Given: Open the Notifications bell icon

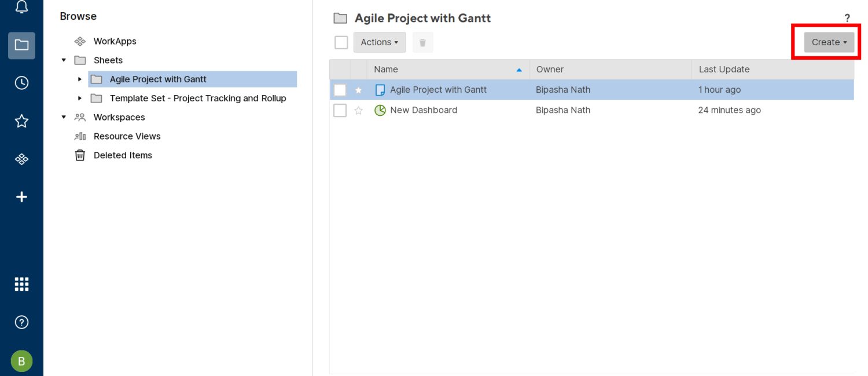Looking at the screenshot, I should click(21, 8).
